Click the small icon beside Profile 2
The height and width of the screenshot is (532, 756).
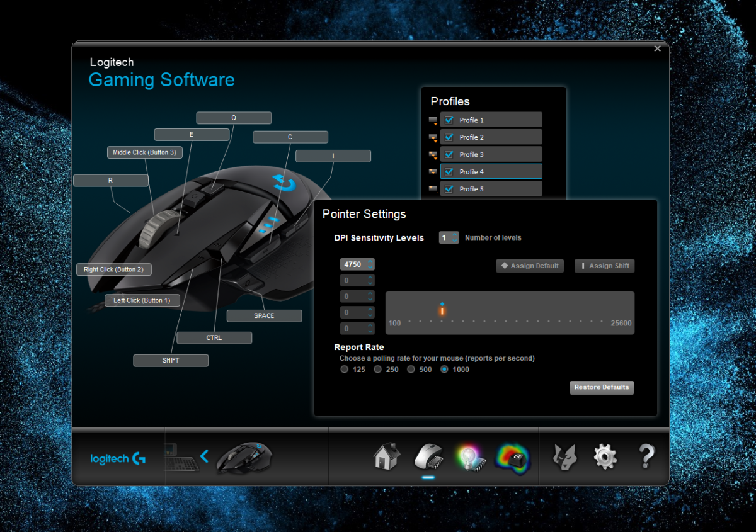[433, 137]
